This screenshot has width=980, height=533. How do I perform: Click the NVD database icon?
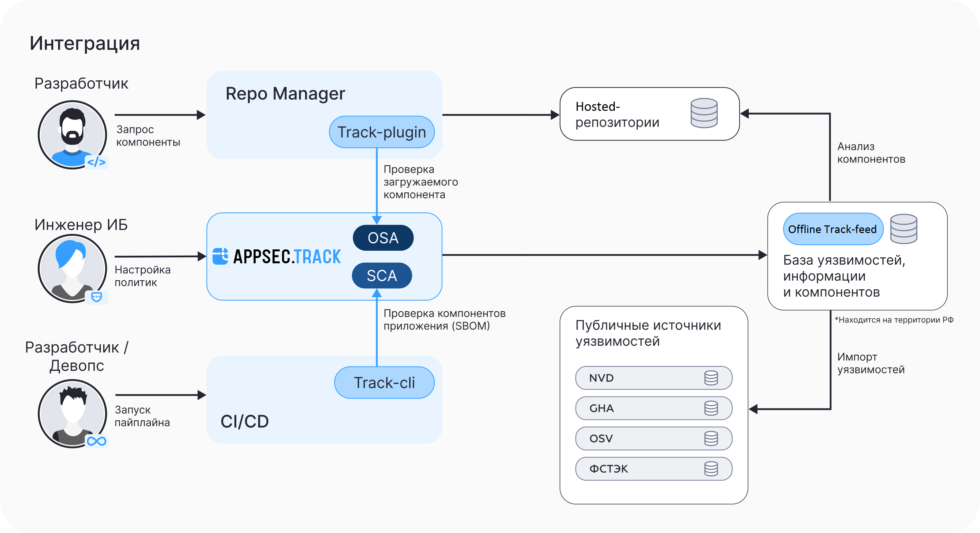(x=711, y=378)
